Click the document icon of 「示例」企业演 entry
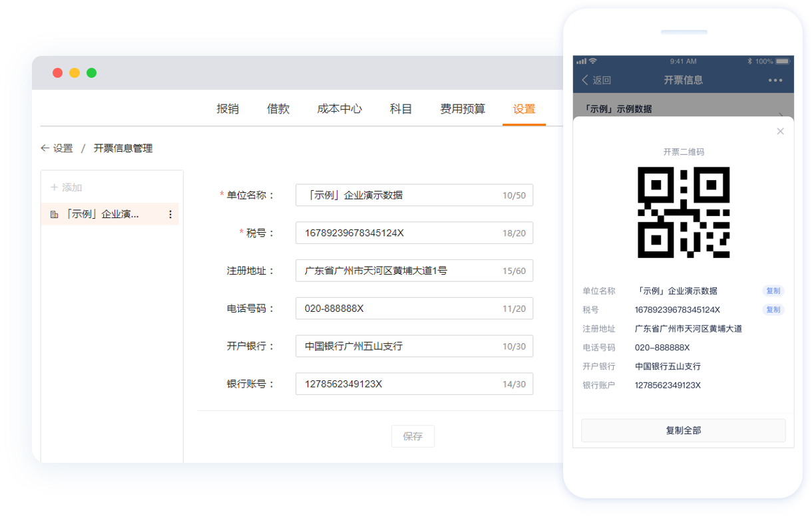 [54, 214]
